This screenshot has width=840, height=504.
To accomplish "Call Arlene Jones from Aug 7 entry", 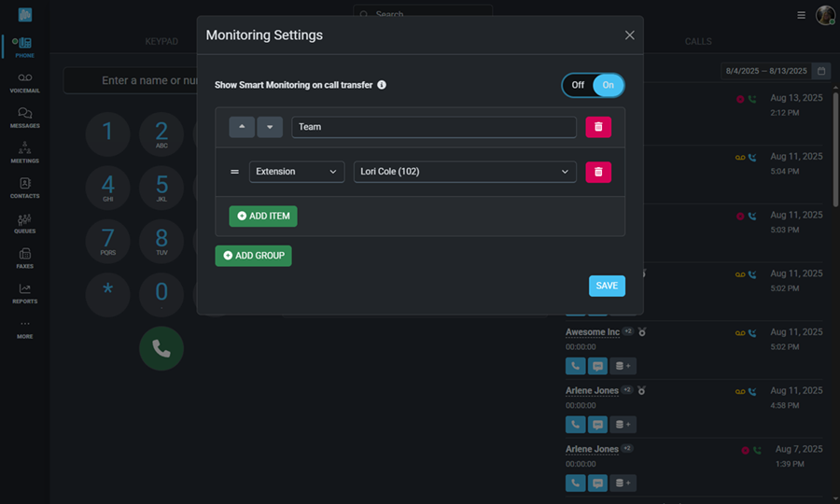I will [575, 483].
